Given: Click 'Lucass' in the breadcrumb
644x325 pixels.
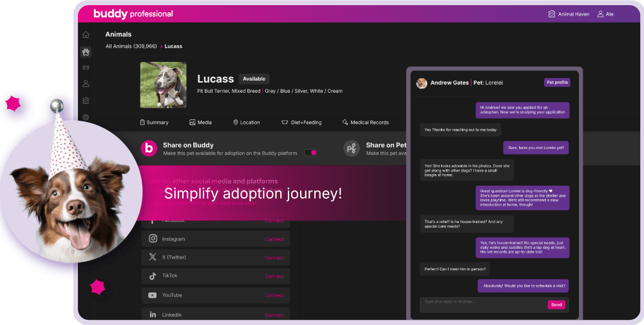Looking at the screenshot, I should [173, 46].
